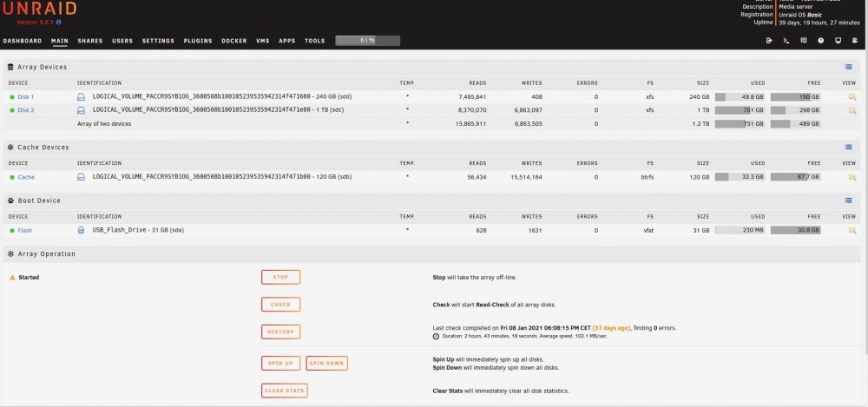Open the Apps menu
This screenshot has width=868, height=407.
point(286,41)
